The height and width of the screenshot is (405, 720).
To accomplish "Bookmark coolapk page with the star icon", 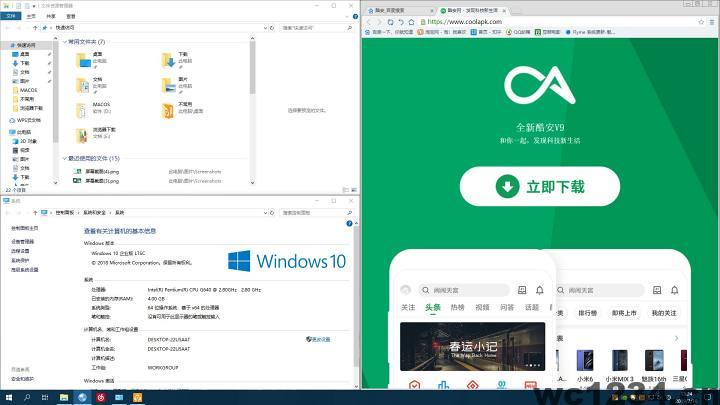I will point(701,22).
